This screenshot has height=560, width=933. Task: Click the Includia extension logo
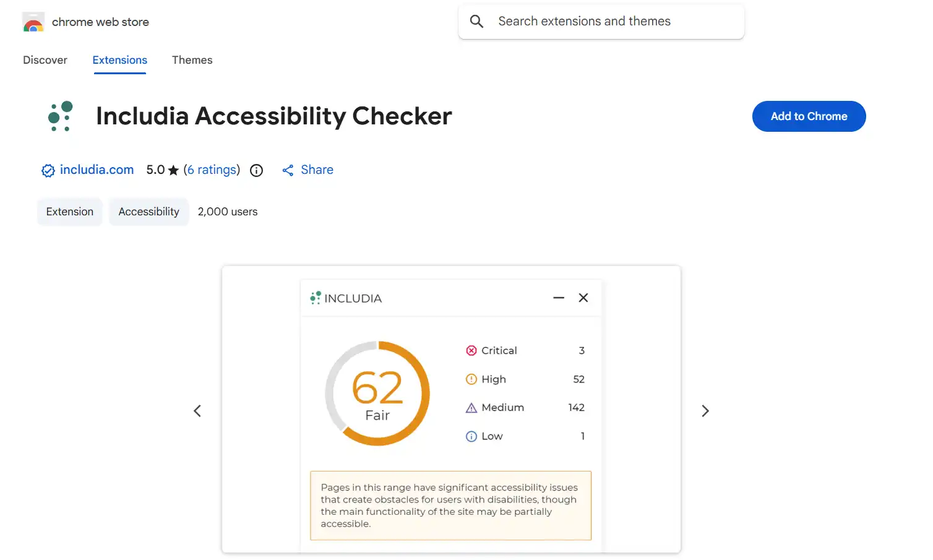pos(60,116)
